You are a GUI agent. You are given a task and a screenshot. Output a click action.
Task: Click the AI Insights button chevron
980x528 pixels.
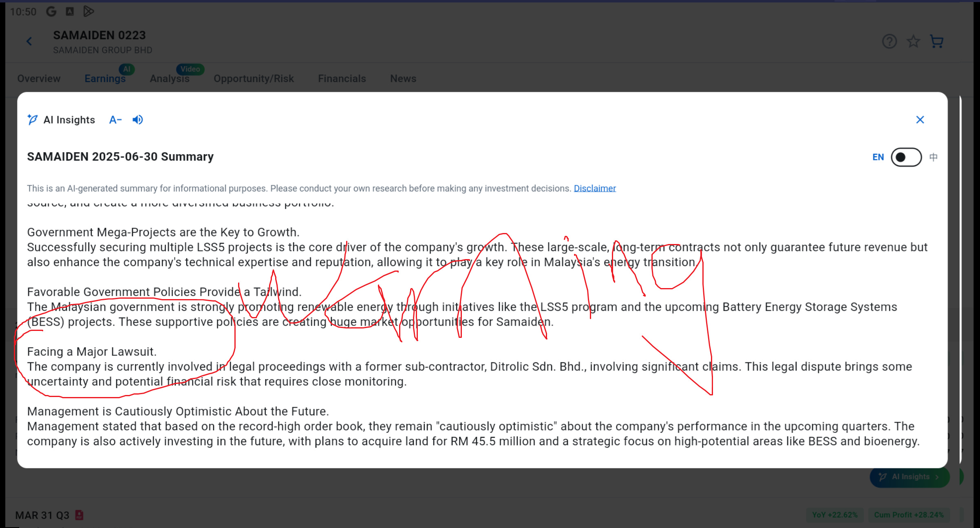(x=937, y=477)
